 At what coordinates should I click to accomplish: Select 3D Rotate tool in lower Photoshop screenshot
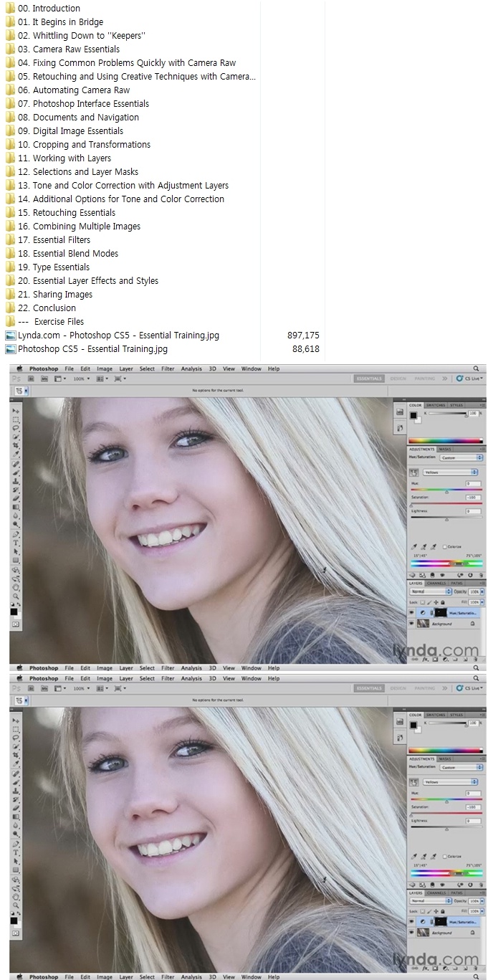(16, 878)
